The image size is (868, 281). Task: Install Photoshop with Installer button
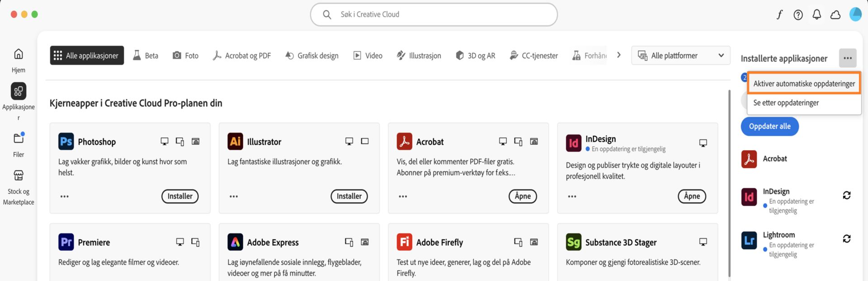point(180,196)
